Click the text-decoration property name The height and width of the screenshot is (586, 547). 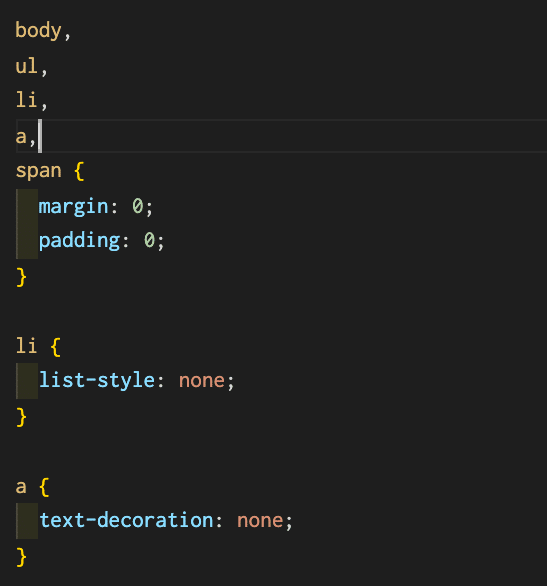126,520
